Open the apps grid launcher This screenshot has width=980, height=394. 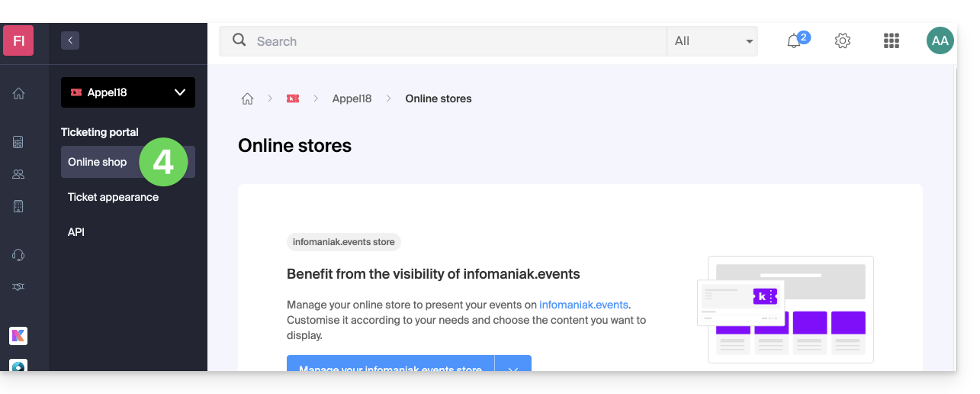[x=892, y=41]
